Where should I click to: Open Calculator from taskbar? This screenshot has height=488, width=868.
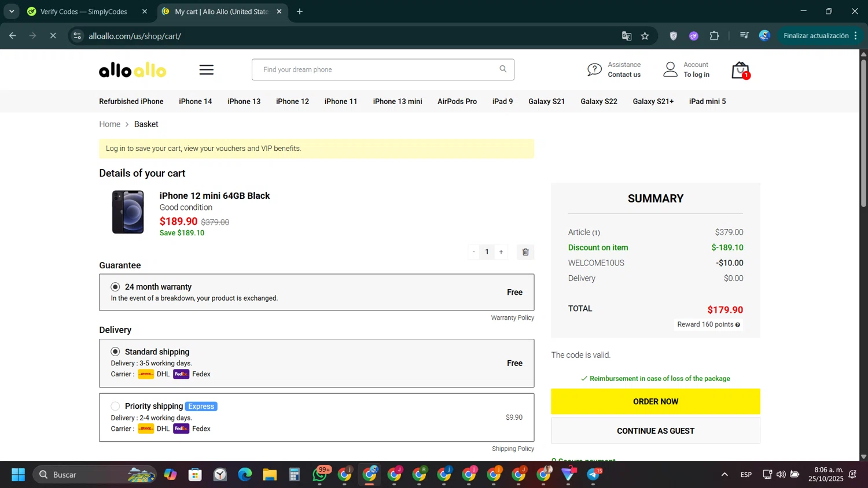point(295,475)
